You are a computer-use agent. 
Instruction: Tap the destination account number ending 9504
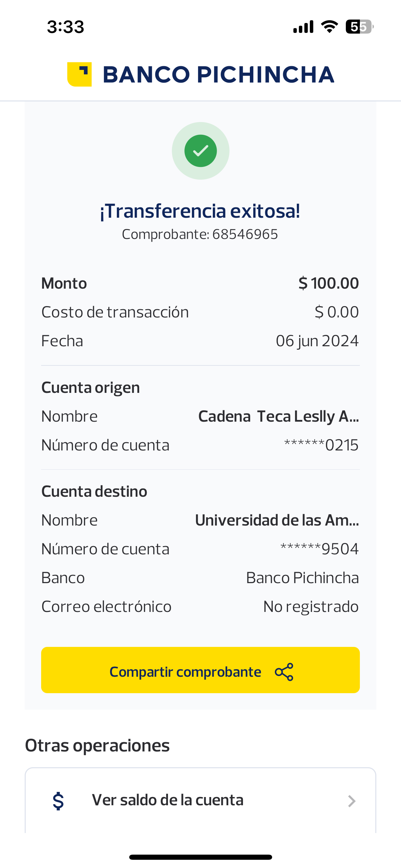(x=319, y=549)
